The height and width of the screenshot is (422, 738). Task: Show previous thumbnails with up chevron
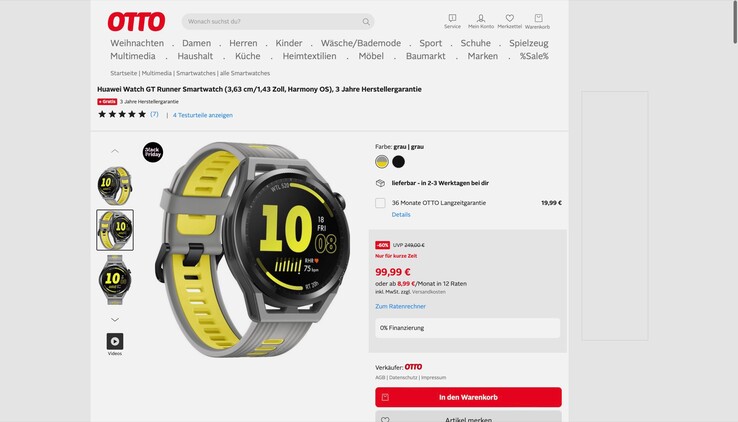pyautogui.click(x=115, y=151)
